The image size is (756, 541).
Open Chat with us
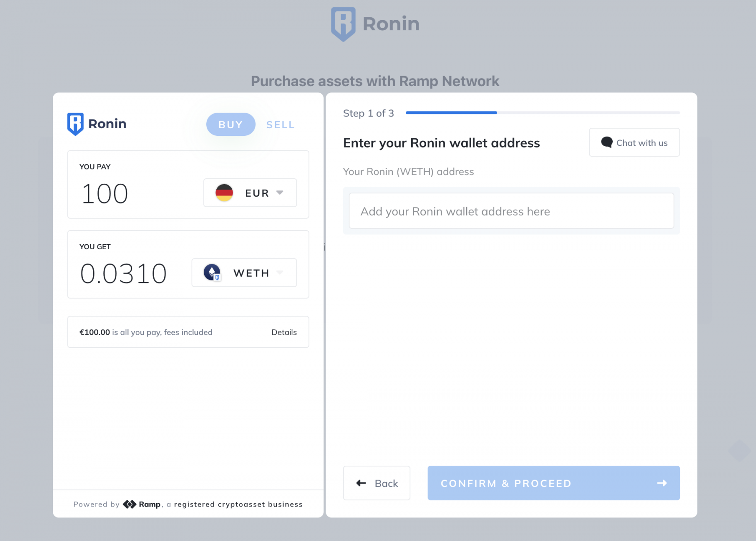pyautogui.click(x=634, y=143)
